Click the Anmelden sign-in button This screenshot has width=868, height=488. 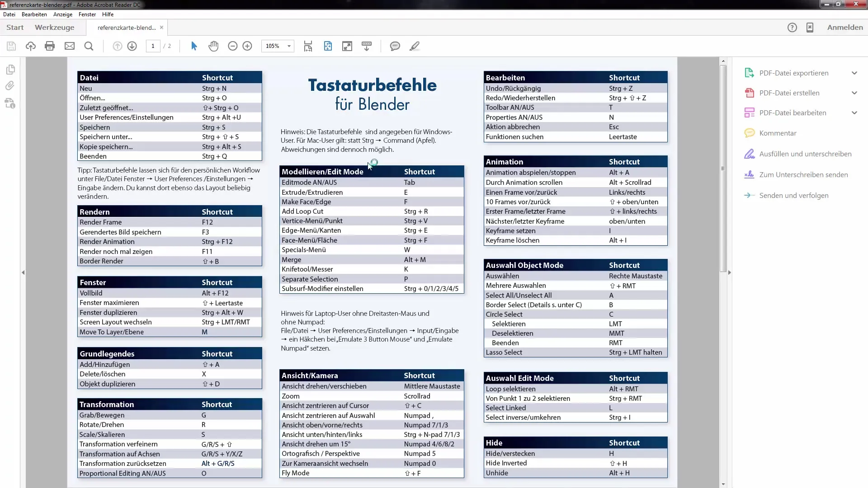click(845, 28)
